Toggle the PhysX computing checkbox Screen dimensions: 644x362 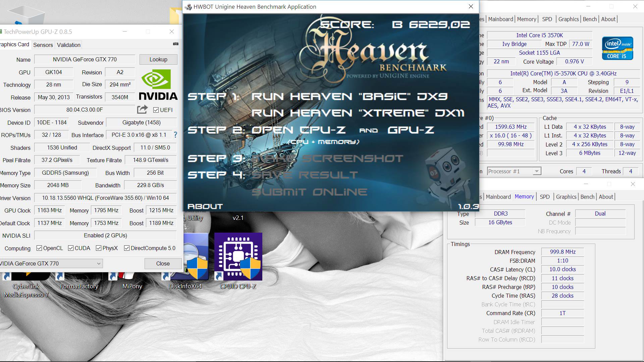pos(99,248)
